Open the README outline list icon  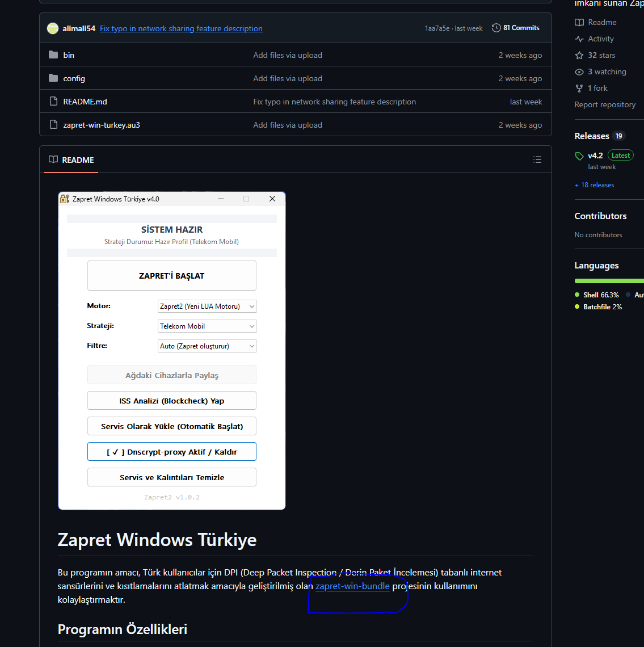pyautogui.click(x=537, y=159)
